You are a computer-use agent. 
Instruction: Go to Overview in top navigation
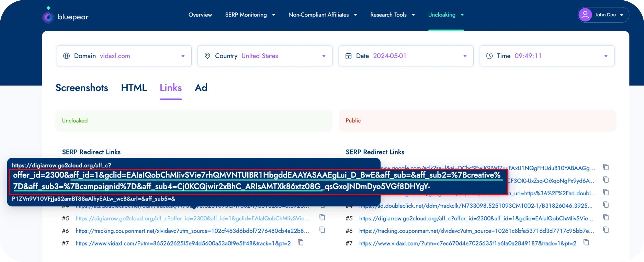click(x=200, y=15)
